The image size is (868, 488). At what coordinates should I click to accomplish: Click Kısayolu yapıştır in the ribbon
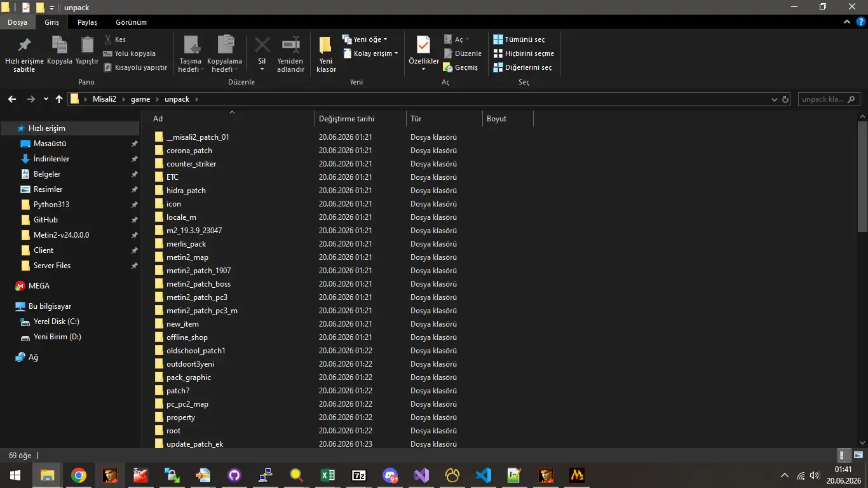click(x=135, y=67)
